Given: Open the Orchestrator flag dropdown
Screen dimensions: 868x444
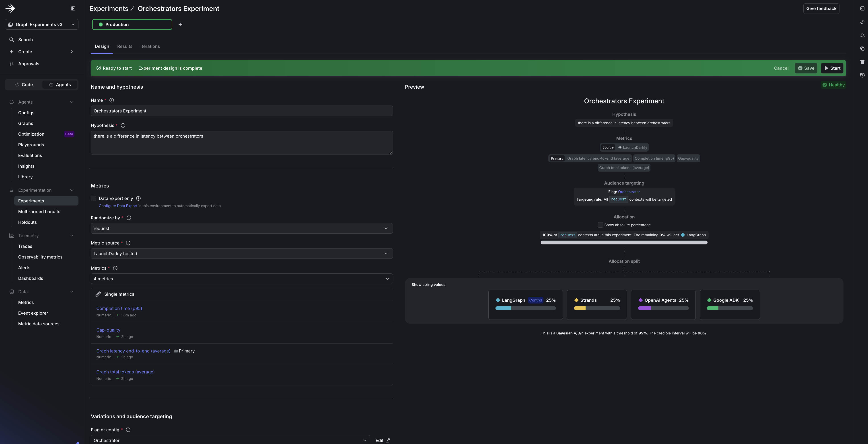Looking at the screenshot, I should 230,440.
